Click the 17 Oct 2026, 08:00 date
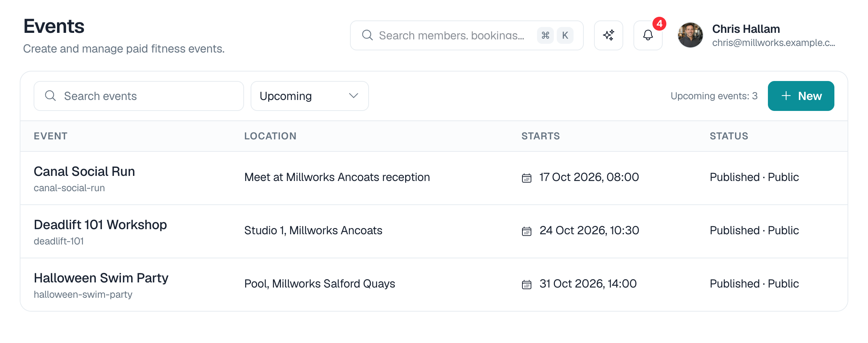This screenshot has height=343, width=868. pos(589,177)
